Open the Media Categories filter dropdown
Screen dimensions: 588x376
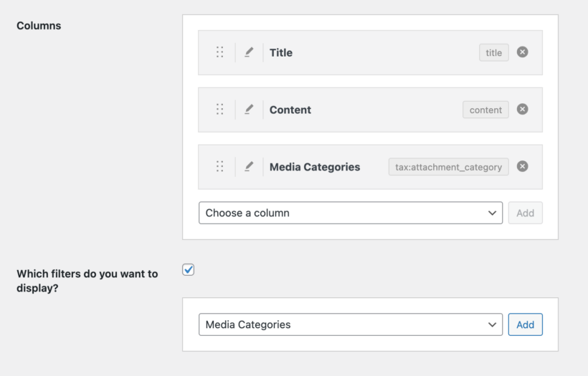tap(350, 324)
